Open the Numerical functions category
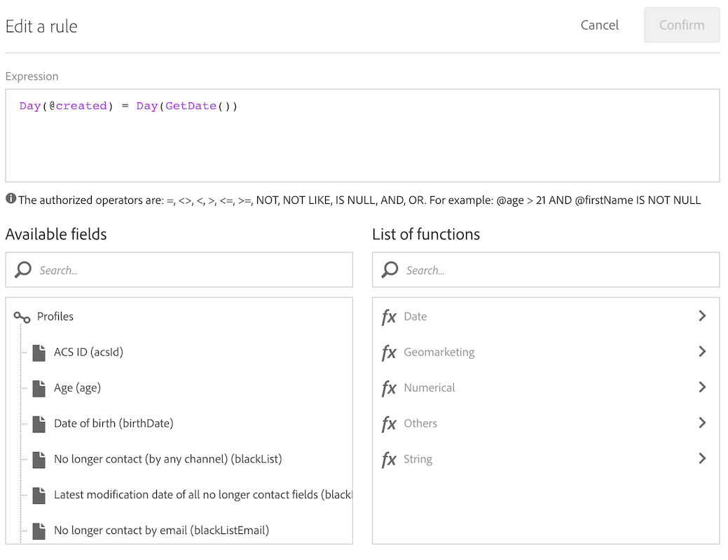The width and height of the screenshot is (728, 560). (430, 388)
